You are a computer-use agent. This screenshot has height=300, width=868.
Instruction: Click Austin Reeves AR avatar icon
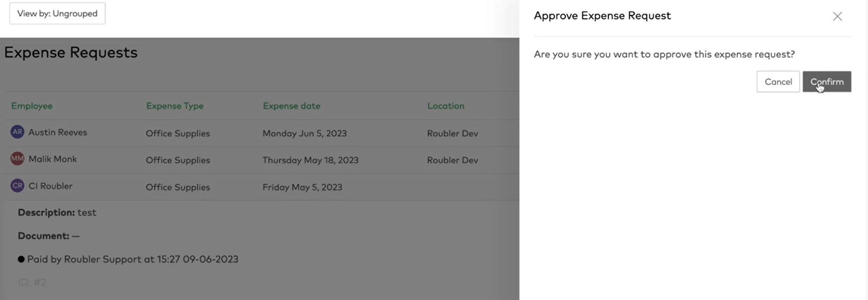coord(17,132)
